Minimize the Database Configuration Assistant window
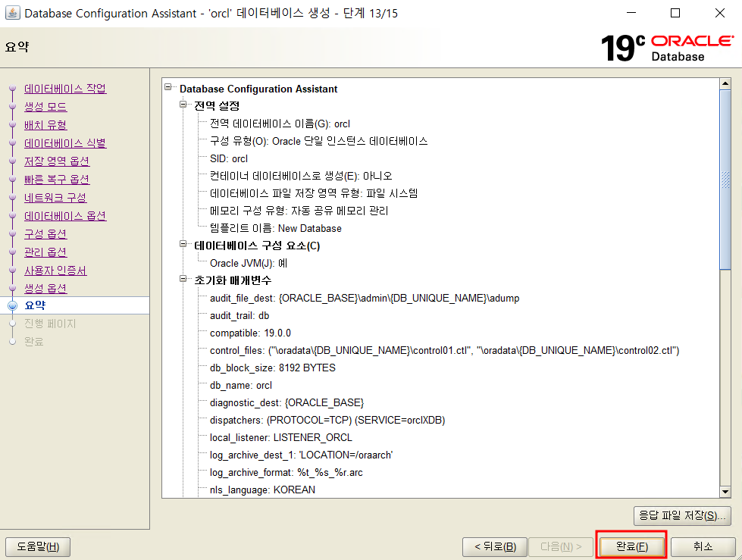 coord(631,13)
